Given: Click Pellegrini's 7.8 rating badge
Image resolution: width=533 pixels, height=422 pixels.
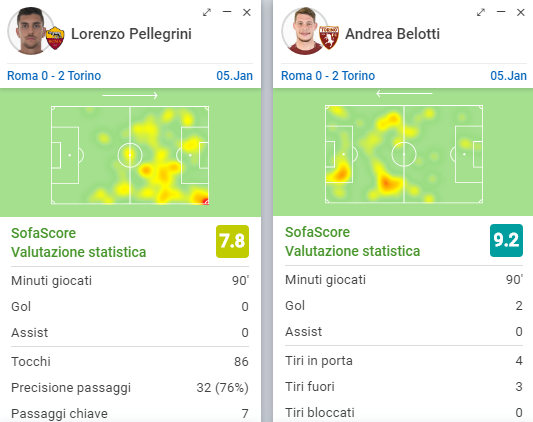Looking at the screenshot, I should pyautogui.click(x=233, y=241).
